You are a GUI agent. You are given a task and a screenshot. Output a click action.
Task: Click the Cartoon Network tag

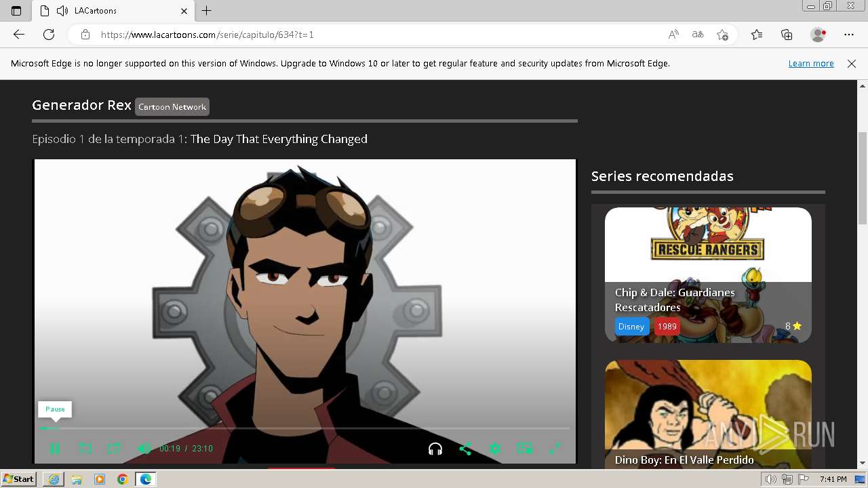pyautogui.click(x=172, y=106)
